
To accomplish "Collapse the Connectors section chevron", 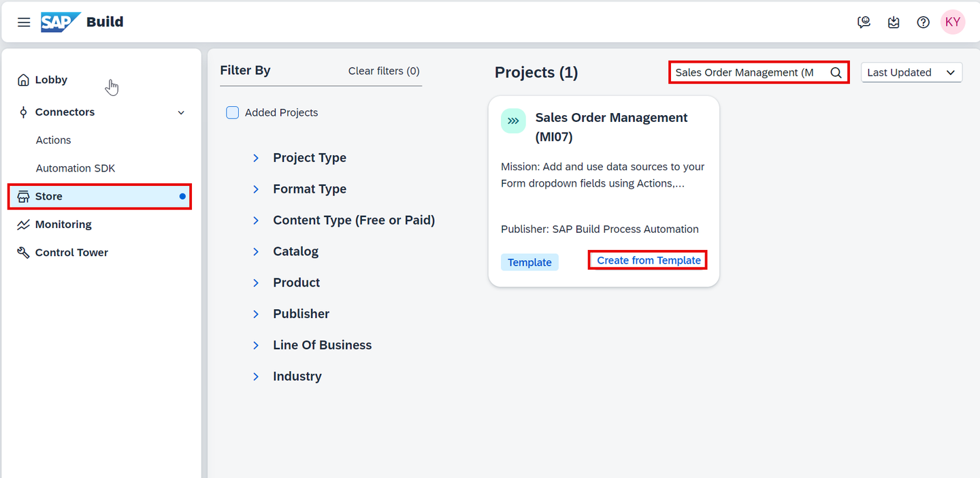I will tap(181, 112).
